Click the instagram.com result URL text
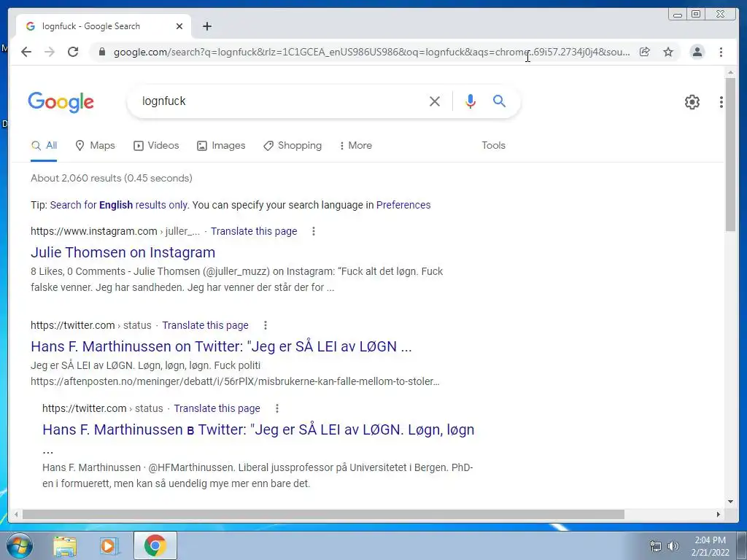Screen dimensions: 747x560 [115, 231]
